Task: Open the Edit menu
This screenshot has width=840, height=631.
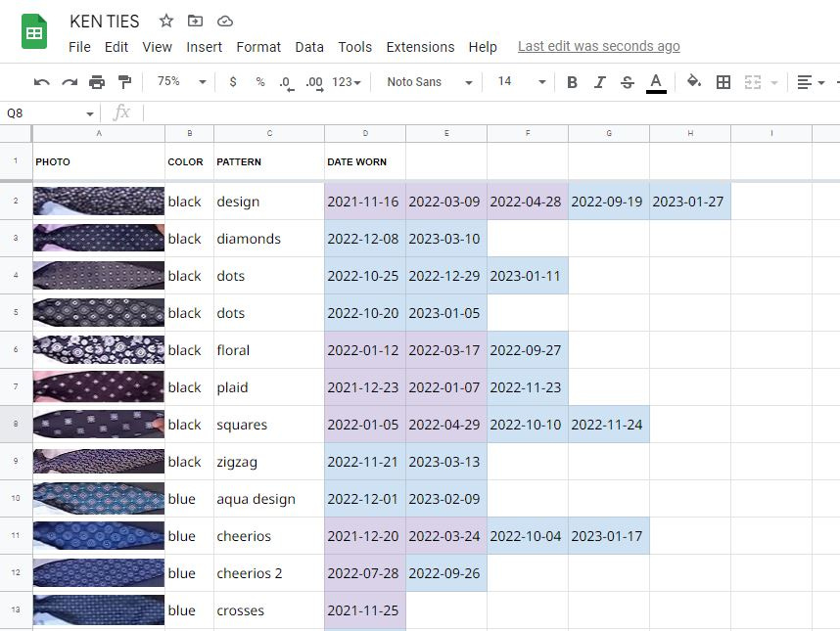Action: 117,47
